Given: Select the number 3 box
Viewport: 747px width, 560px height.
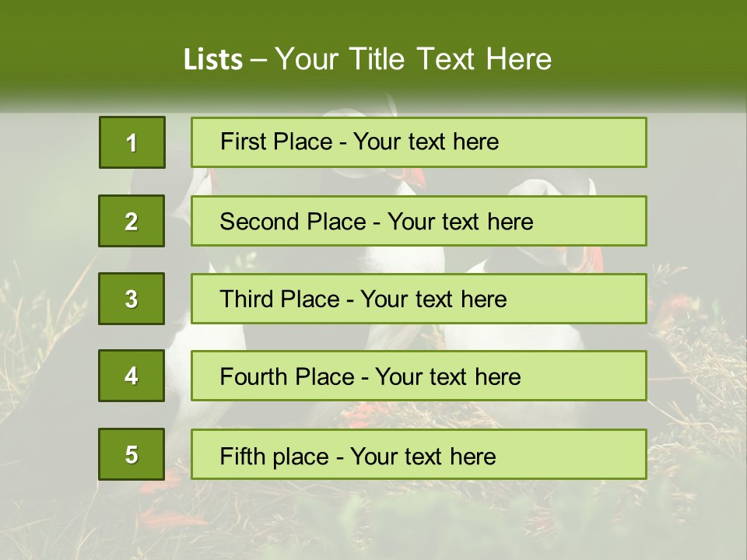Looking at the screenshot, I should coord(132,299).
